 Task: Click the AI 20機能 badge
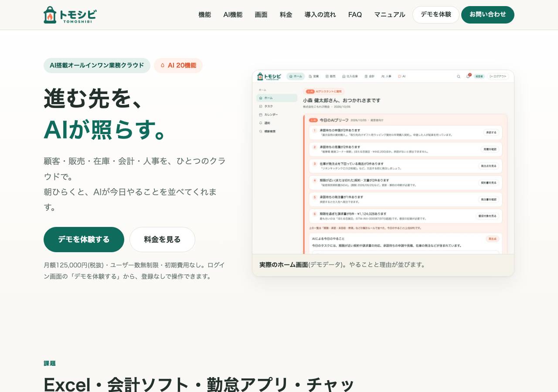(178, 65)
